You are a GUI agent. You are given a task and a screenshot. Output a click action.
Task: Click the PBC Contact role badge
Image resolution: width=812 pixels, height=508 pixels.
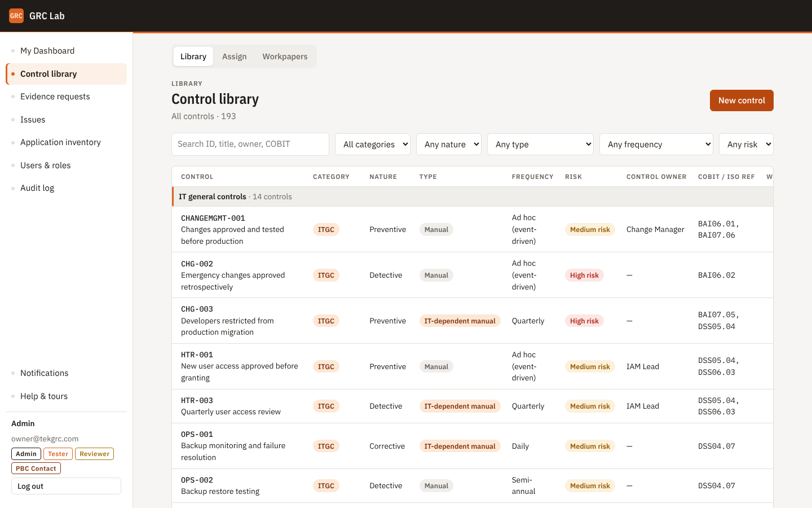pyautogui.click(x=36, y=468)
